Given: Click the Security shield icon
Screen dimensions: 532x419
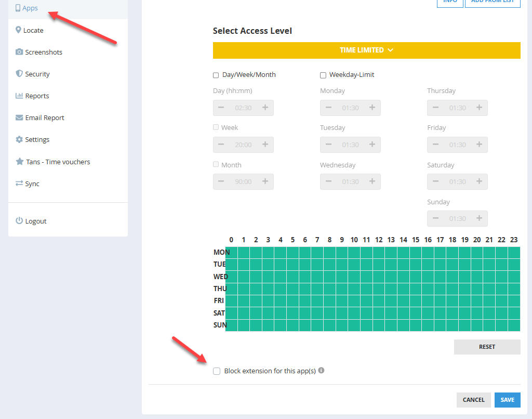Looking at the screenshot, I should click(19, 74).
